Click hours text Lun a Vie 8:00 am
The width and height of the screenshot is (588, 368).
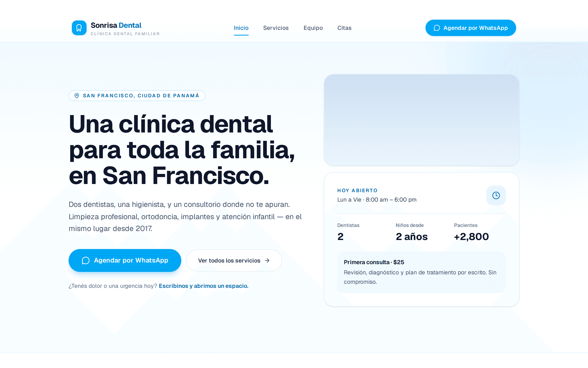coord(377,200)
